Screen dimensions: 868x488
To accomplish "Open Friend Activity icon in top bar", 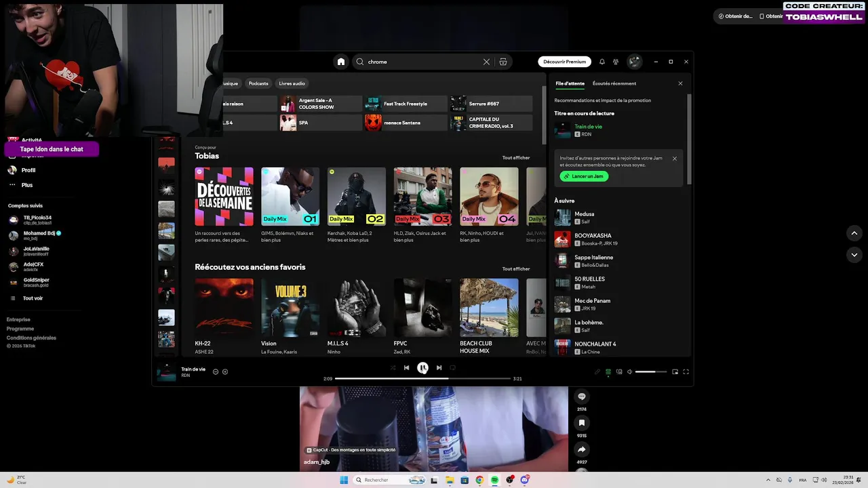I will tap(616, 62).
